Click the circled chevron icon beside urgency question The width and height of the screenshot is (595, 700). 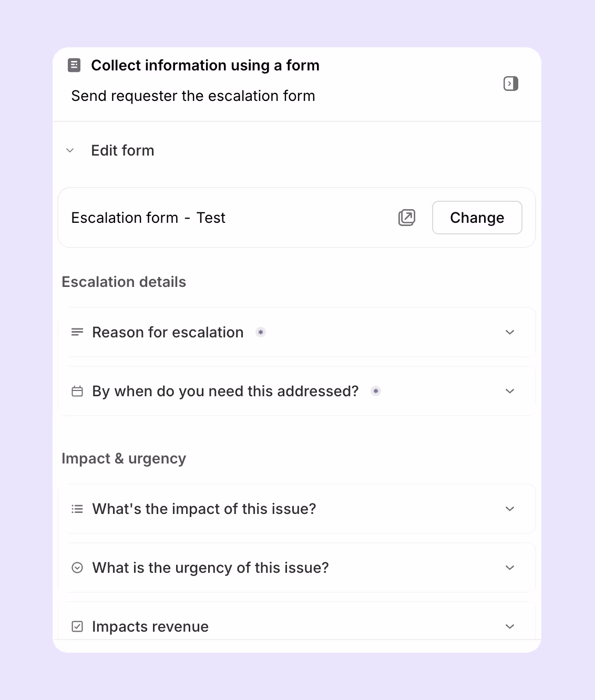click(x=77, y=568)
